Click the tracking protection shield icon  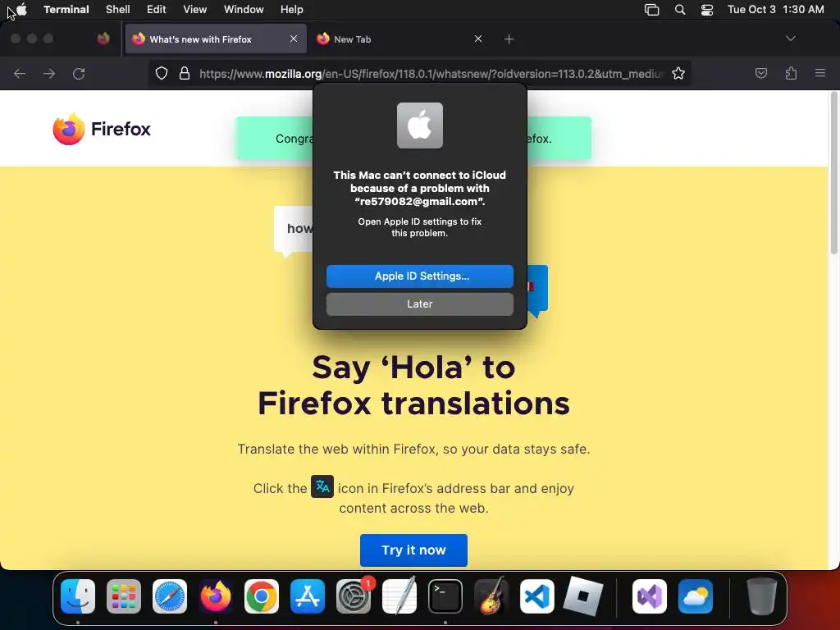tap(162, 73)
